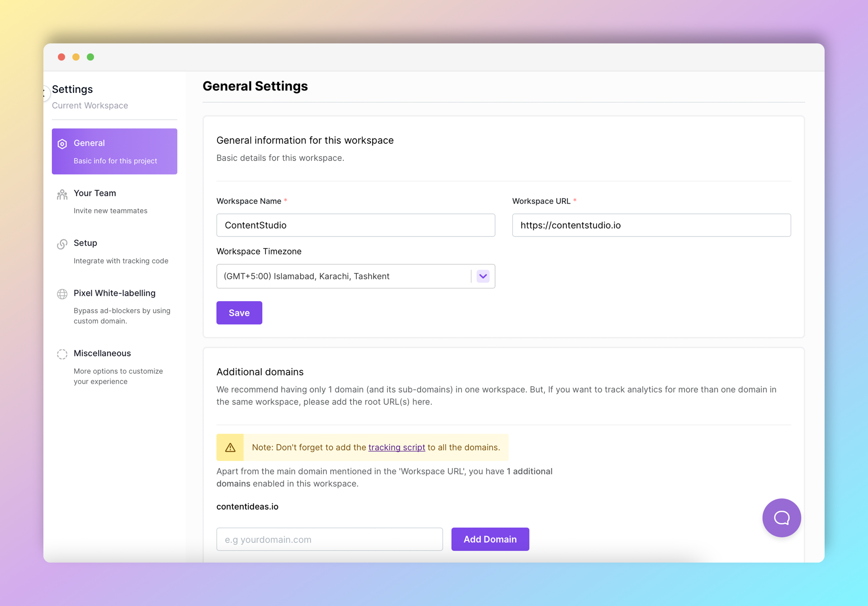
Task: Click the additional domain input field
Action: point(330,539)
